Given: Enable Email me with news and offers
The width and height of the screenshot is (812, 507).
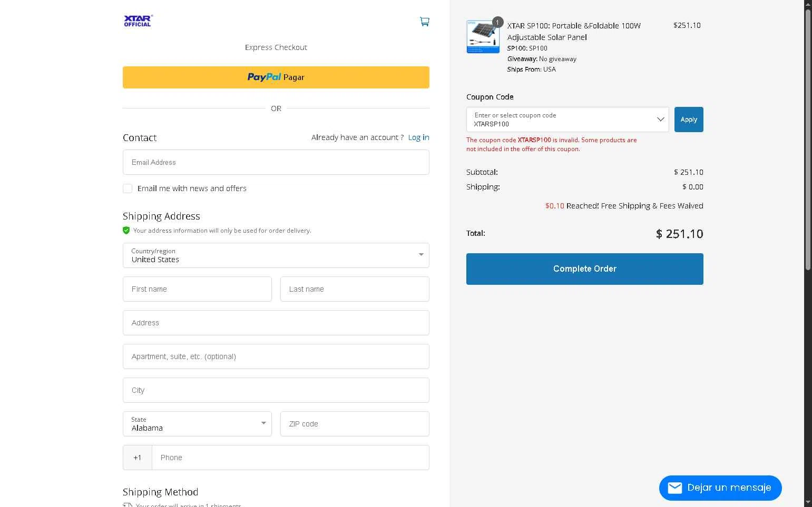Looking at the screenshot, I should click(128, 188).
